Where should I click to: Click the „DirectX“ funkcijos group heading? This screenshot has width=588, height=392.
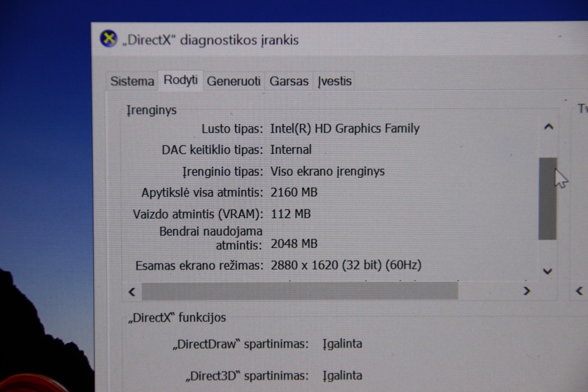(x=177, y=318)
